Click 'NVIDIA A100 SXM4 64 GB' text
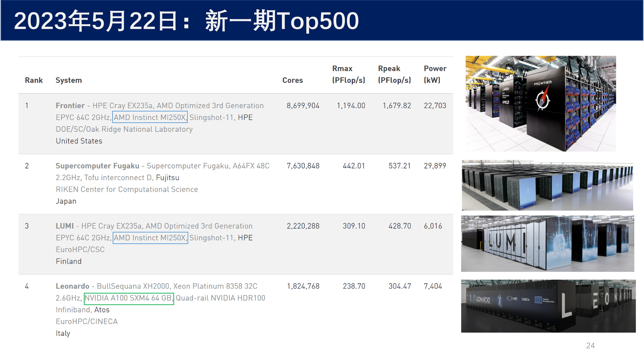The height and width of the screenshot is (362, 644). (x=129, y=298)
